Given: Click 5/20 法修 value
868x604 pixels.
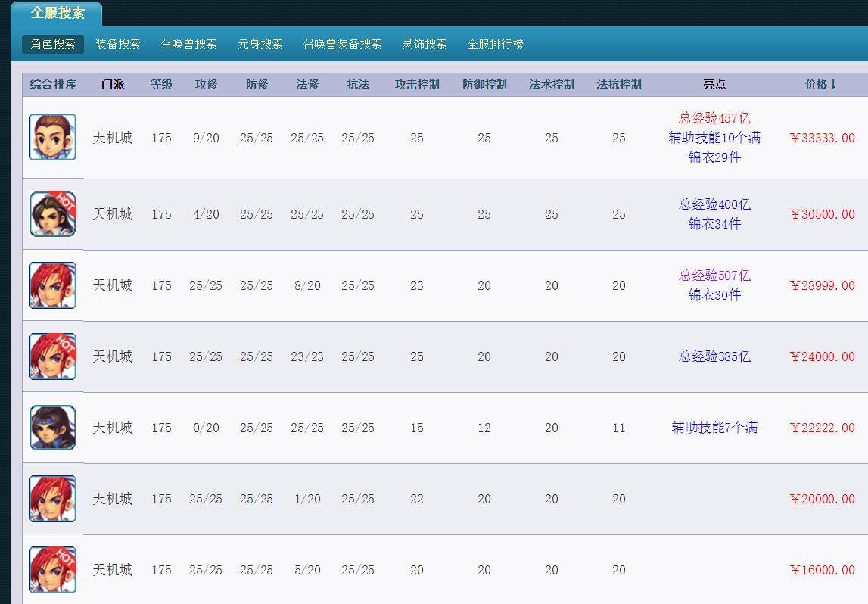Looking at the screenshot, I should click(x=307, y=570).
